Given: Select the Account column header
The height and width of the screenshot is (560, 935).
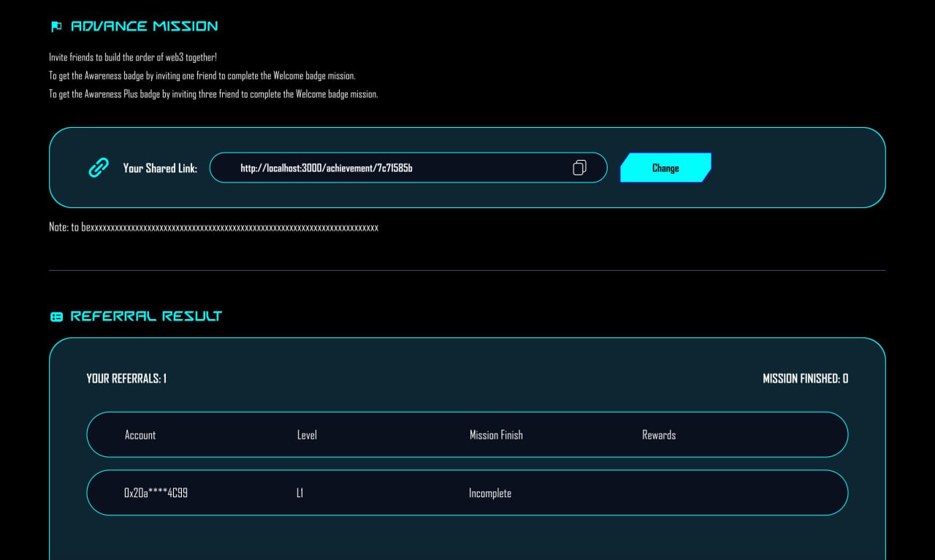Looking at the screenshot, I should 140,435.
